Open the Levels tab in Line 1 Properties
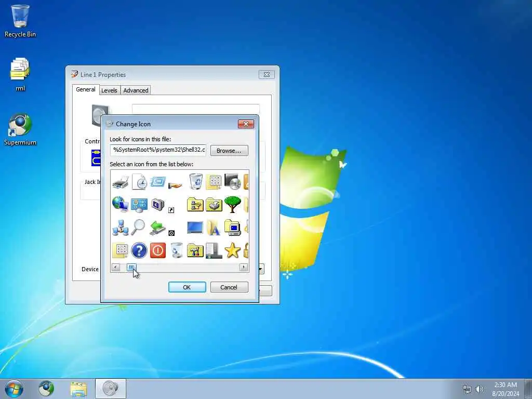Image resolution: width=532 pixels, height=399 pixels. click(109, 90)
